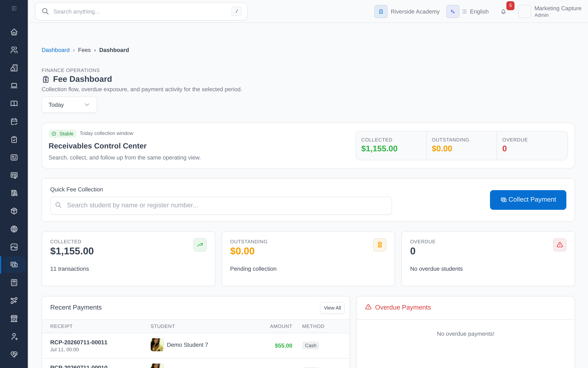588x368 pixels.
Task: Click receipt RCP-20260711-00011
Action: (79, 342)
